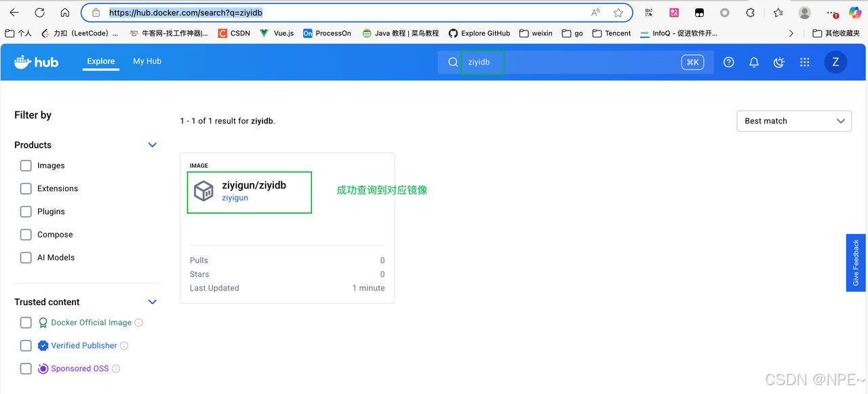Click the Docker Hub logo
Screen dimensions: 868x394
[37, 62]
